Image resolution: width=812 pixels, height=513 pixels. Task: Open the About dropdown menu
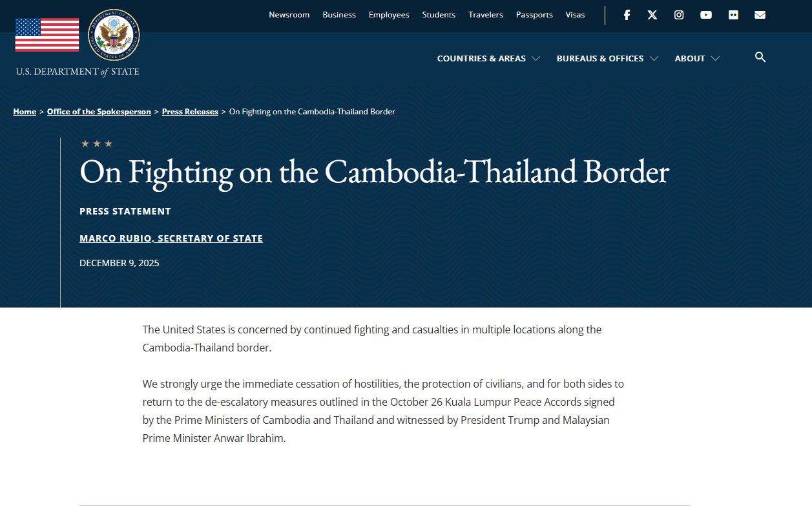pos(697,59)
